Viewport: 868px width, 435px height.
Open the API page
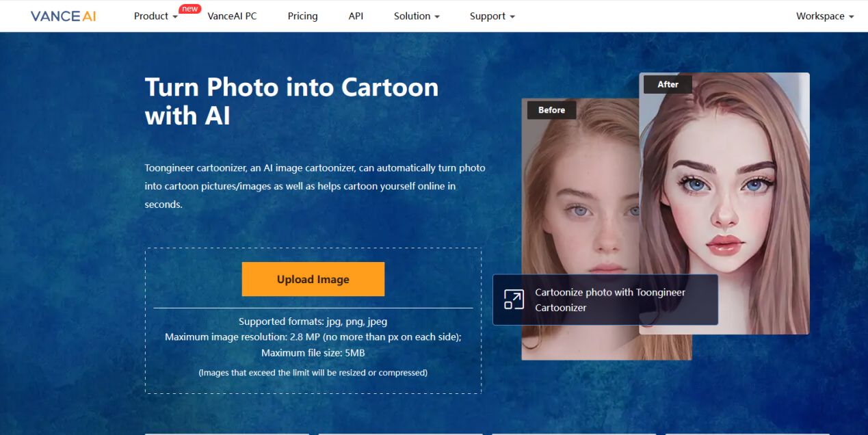(x=356, y=16)
